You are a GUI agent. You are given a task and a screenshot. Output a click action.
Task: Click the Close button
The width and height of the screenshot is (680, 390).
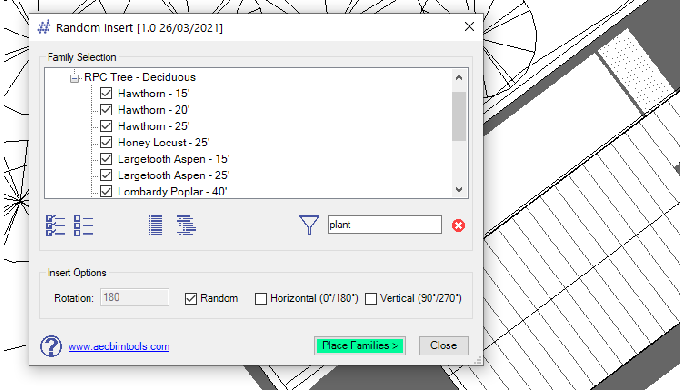point(444,346)
